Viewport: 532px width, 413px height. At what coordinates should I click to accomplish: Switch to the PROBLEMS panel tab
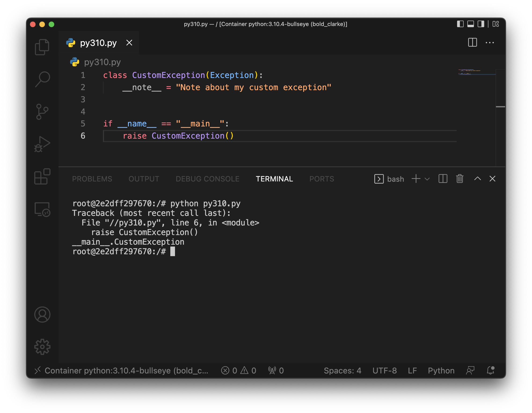pos(92,179)
